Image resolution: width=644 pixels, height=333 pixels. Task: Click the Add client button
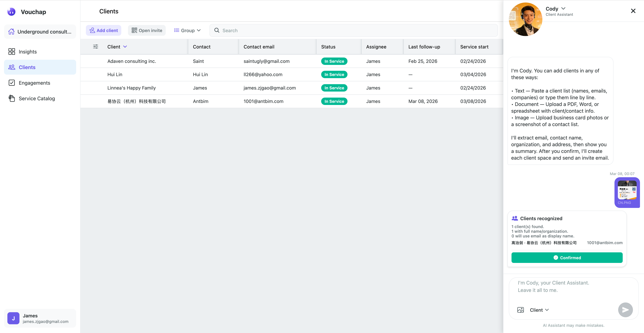coord(103,30)
